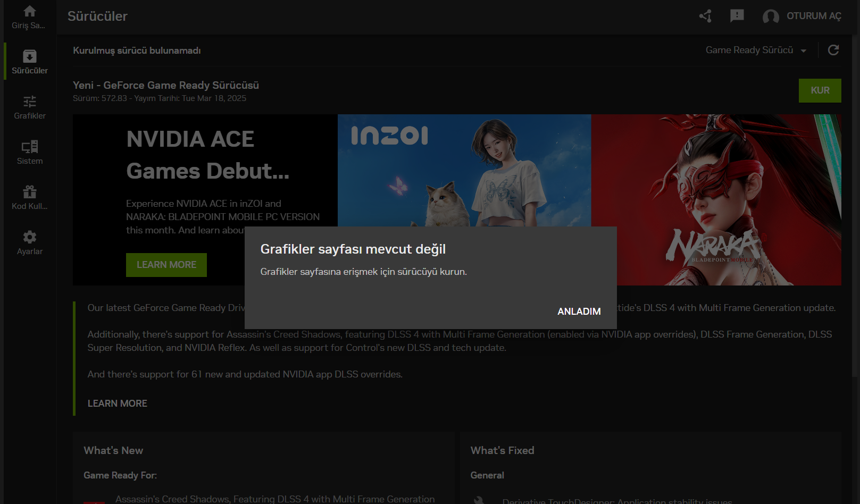Refresh the driver list
Screen dimensions: 860x504
point(833,50)
